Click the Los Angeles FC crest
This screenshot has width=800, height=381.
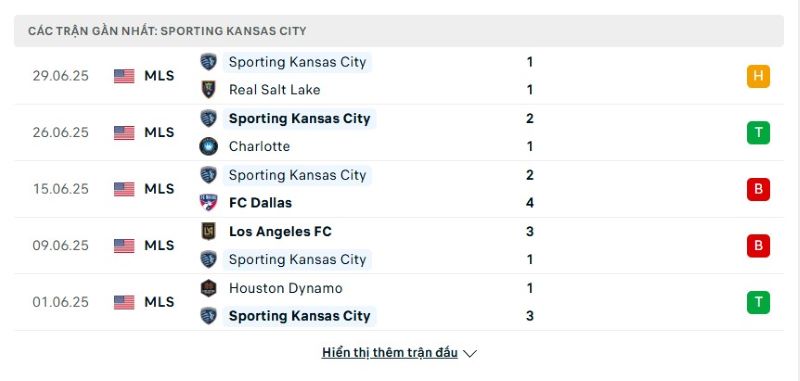click(208, 231)
